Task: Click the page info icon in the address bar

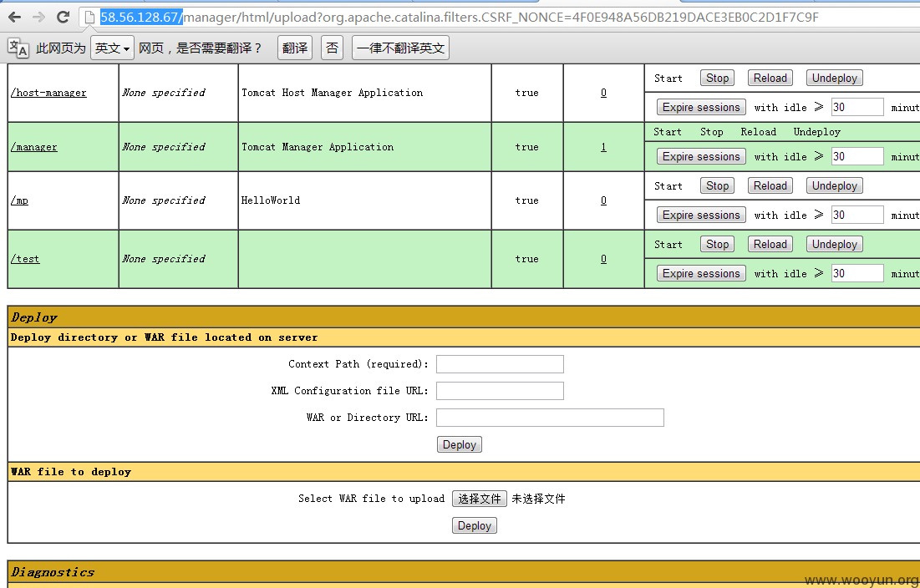Action: 89,18
